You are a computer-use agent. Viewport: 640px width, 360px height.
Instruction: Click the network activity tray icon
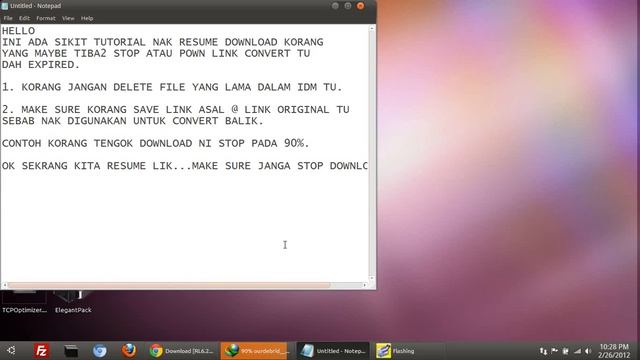[x=543, y=351]
